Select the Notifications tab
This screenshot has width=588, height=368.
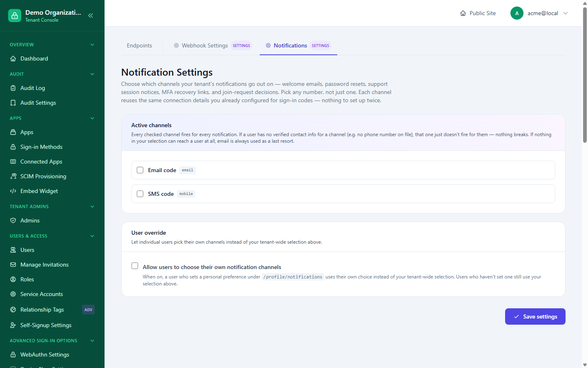(x=298, y=45)
